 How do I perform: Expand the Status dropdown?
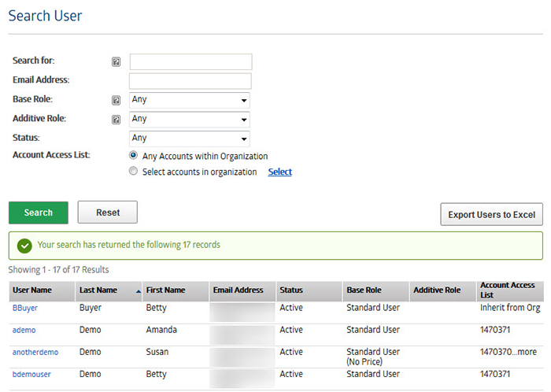tap(190, 139)
